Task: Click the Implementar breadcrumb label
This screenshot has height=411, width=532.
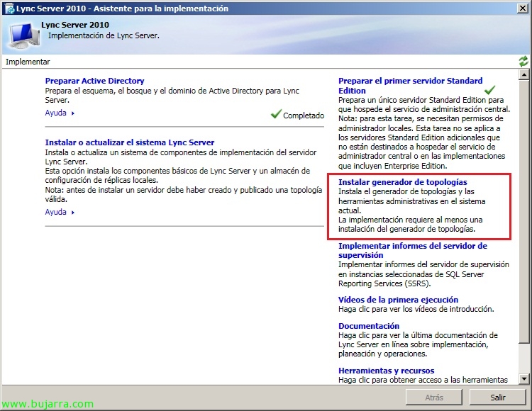Action: click(28, 62)
